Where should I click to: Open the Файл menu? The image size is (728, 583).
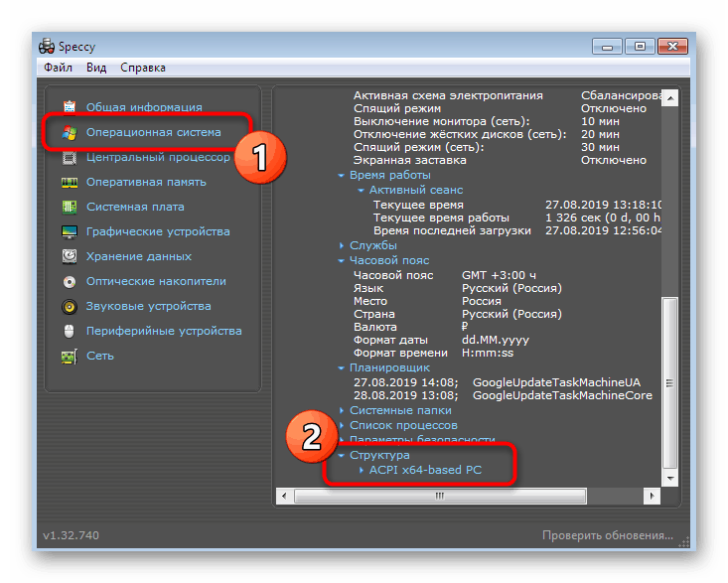(x=58, y=68)
